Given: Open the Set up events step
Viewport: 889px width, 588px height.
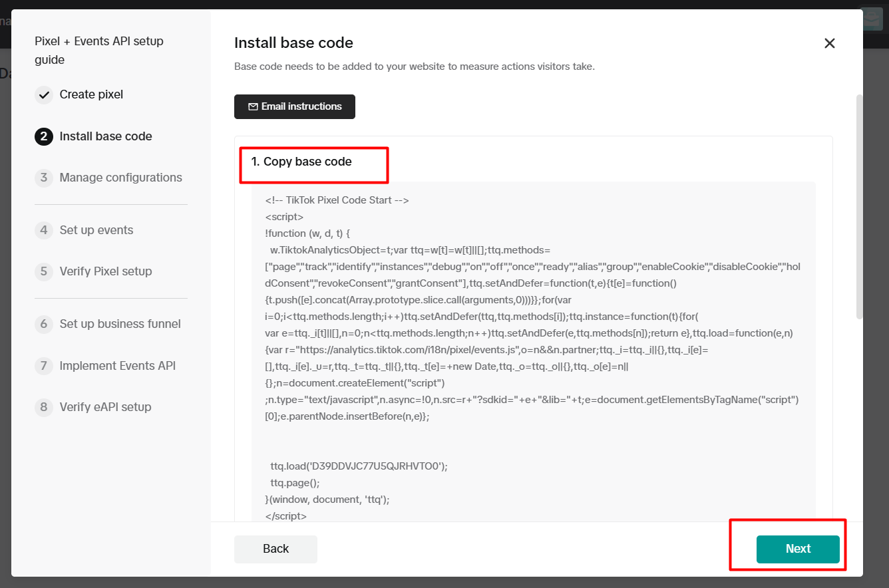Looking at the screenshot, I should [96, 230].
